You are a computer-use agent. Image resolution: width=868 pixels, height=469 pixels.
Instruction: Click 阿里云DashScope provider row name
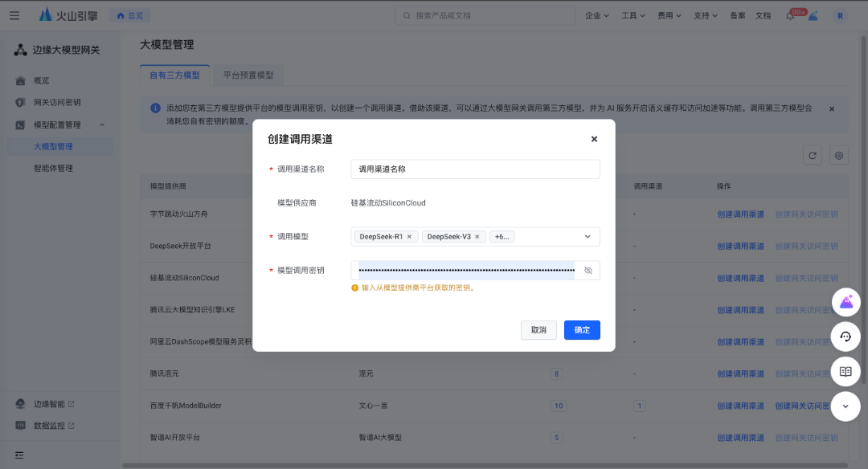tap(200, 342)
